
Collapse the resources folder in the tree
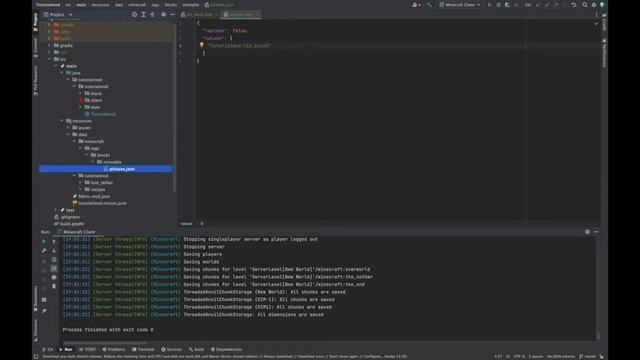(x=62, y=121)
